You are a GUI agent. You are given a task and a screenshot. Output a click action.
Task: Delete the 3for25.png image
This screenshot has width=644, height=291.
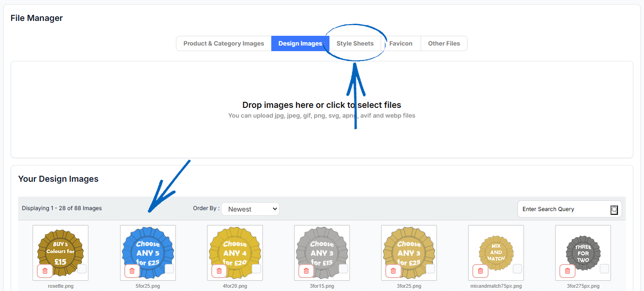click(393, 271)
